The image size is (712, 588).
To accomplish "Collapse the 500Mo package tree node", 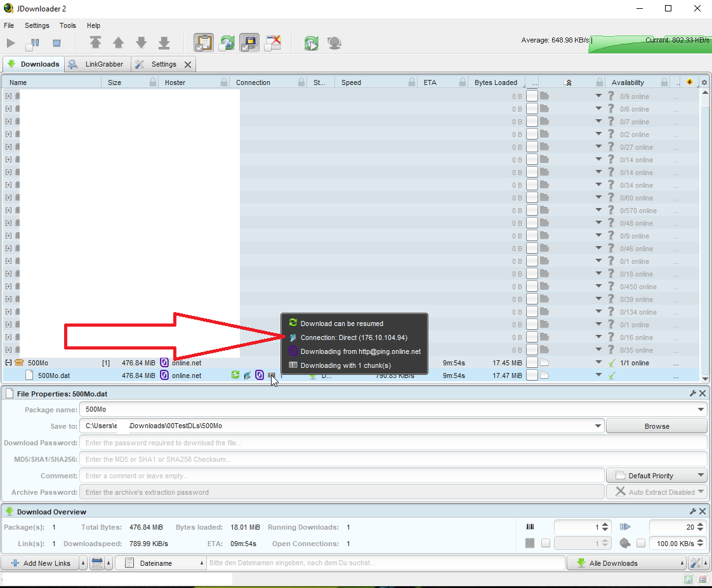I will [8, 362].
